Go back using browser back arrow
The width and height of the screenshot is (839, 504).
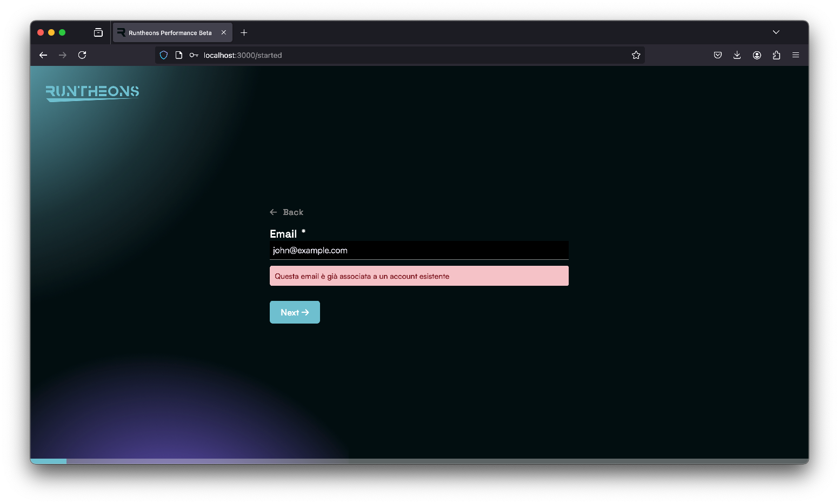(x=43, y=55)
